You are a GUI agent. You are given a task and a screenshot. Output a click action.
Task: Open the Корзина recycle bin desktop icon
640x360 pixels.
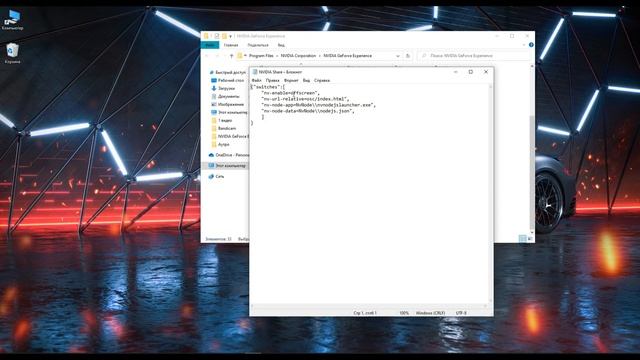[12, 53]
